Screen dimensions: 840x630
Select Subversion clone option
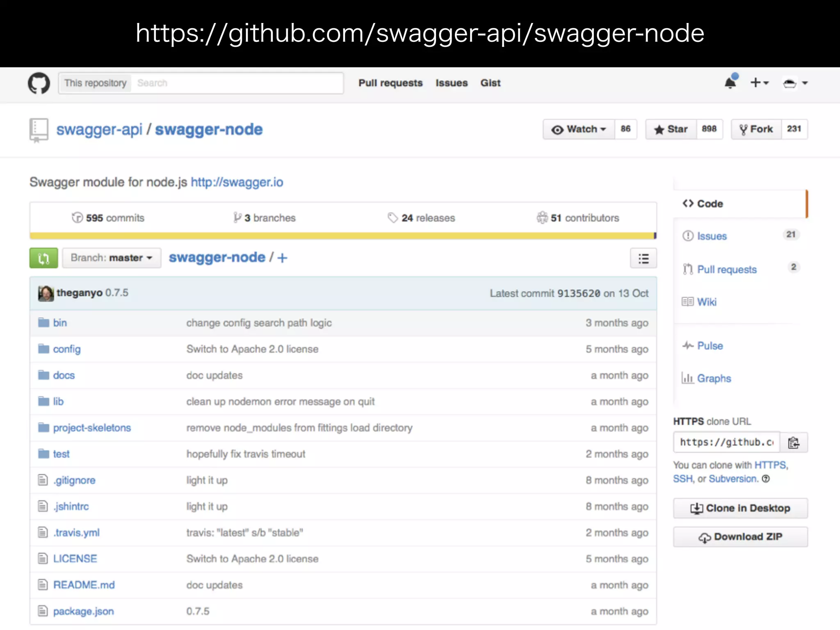tap(733, 479)
